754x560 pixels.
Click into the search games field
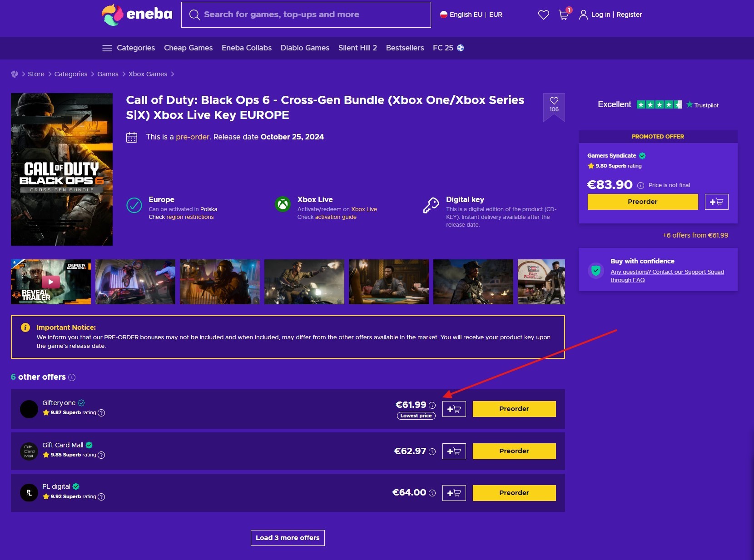[x=306, y=15]
